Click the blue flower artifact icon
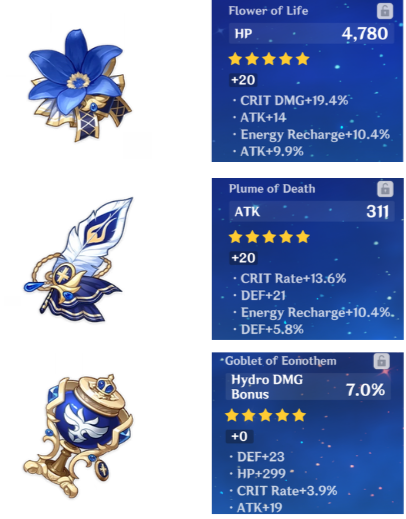Viewport: 406px width, 519px height. [79, 85]
